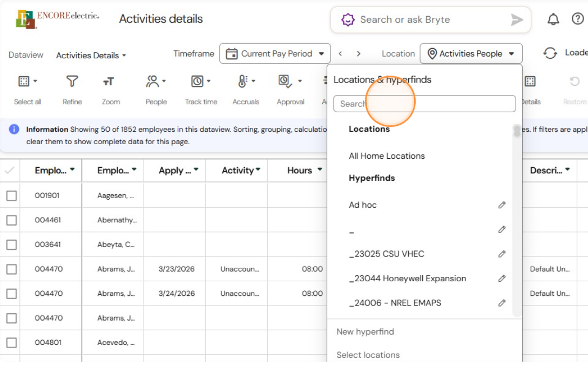Click the Zoom text size icon

[x=109, y=82]
